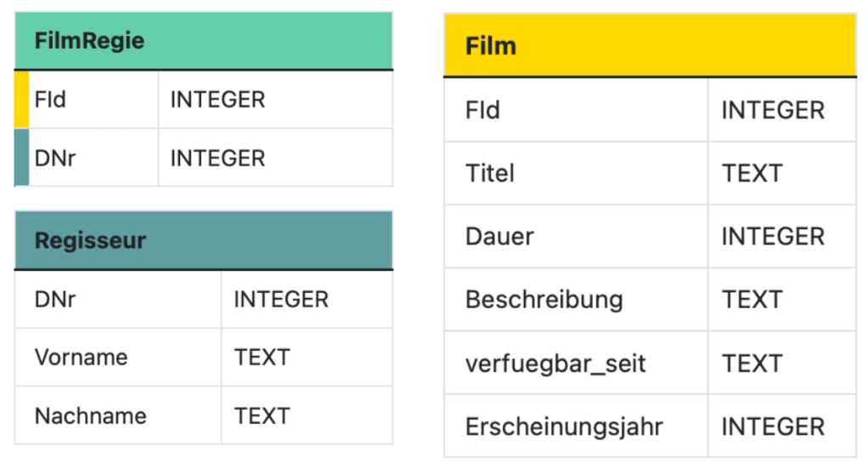This screenshot has width=868, height=467.
Task: Select the Vorname column name
Action: tap(81, 357)
